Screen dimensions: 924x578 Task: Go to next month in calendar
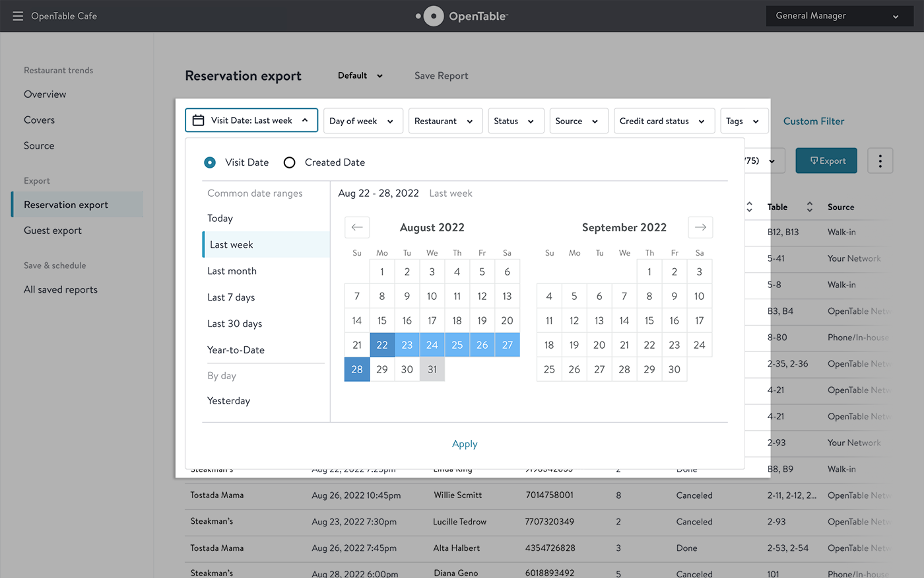(x=700, y=227)
